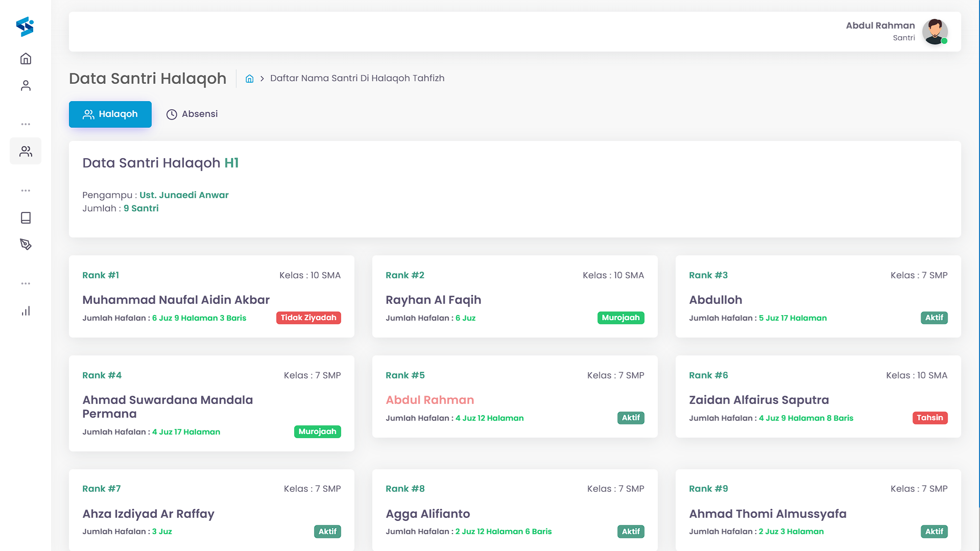Open the Ust. Junaedi Anwar link
Viewport: 980px width, 551px height.
click(x=184, y=195)
